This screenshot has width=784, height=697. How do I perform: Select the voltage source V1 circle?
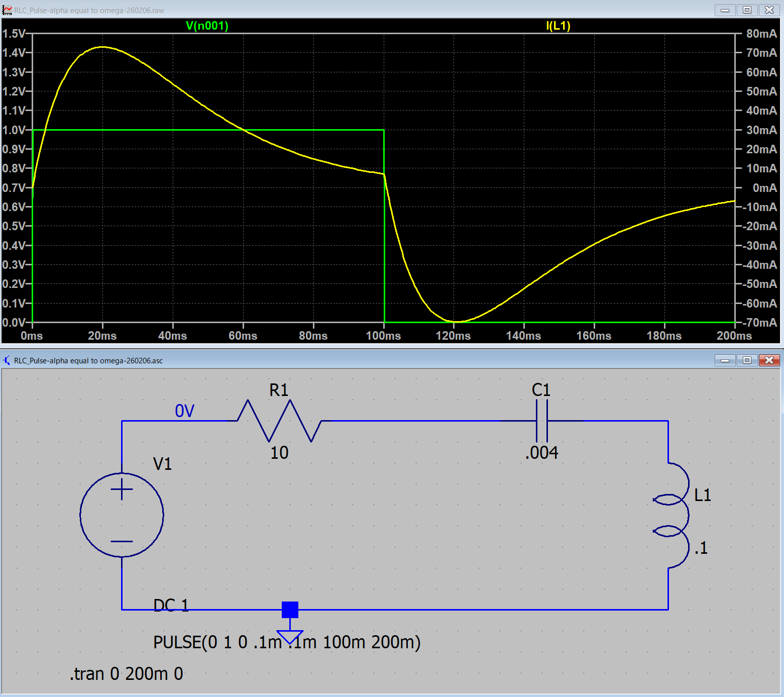(122, 515)
